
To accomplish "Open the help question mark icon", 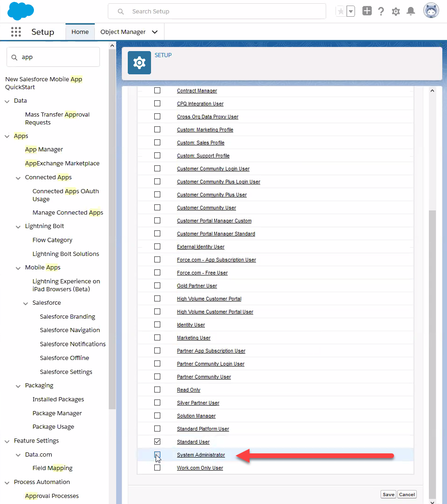I will pos(381,12).
